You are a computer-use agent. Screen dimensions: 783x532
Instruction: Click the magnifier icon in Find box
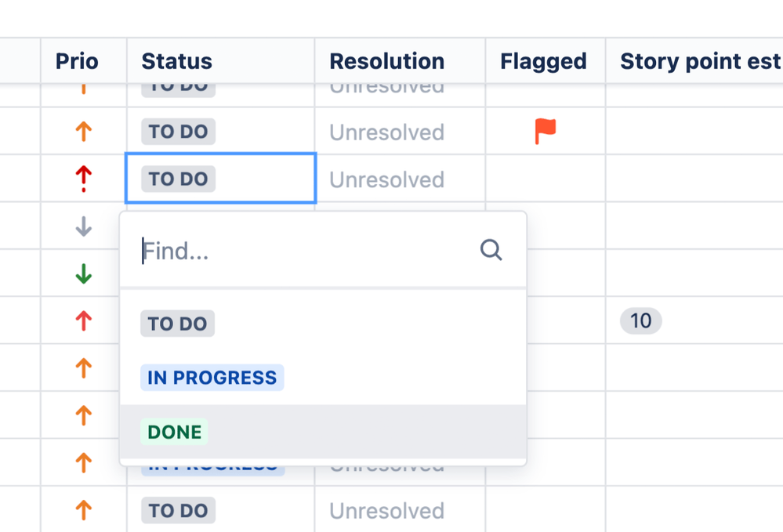click(x=491, y=251)
